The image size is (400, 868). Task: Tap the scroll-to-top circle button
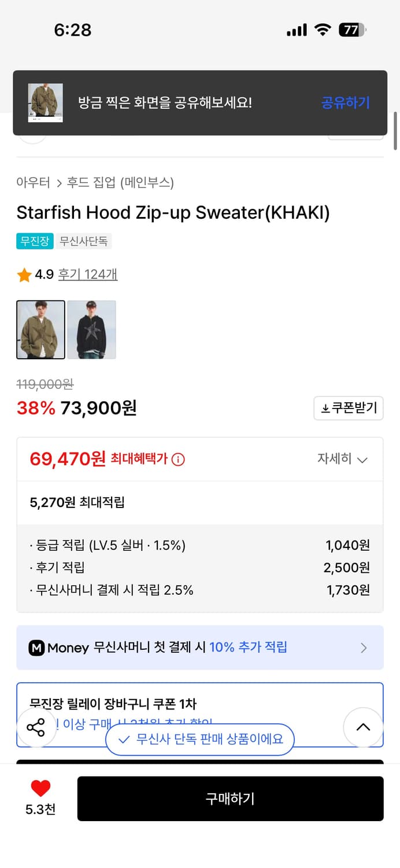363,727
